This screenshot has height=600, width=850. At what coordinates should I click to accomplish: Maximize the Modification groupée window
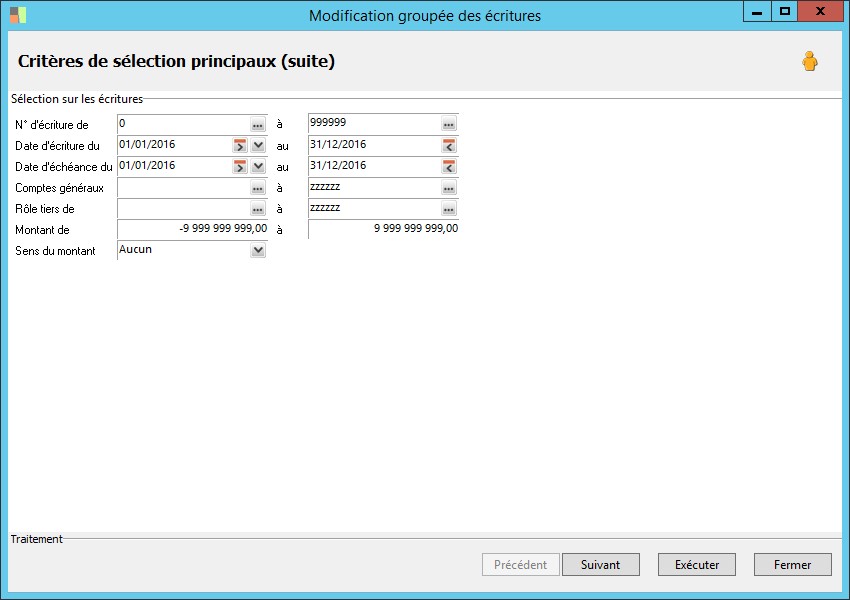[x=784, y=11]
